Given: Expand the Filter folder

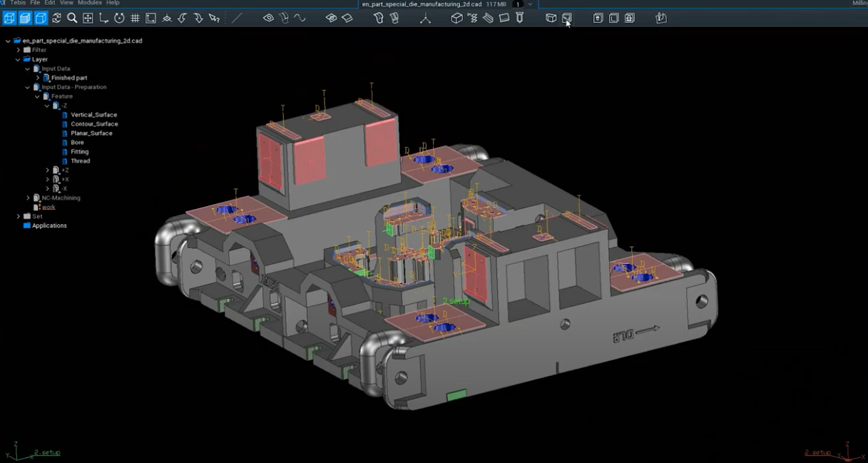Looking at the screenshot, I should coord(19,50).
